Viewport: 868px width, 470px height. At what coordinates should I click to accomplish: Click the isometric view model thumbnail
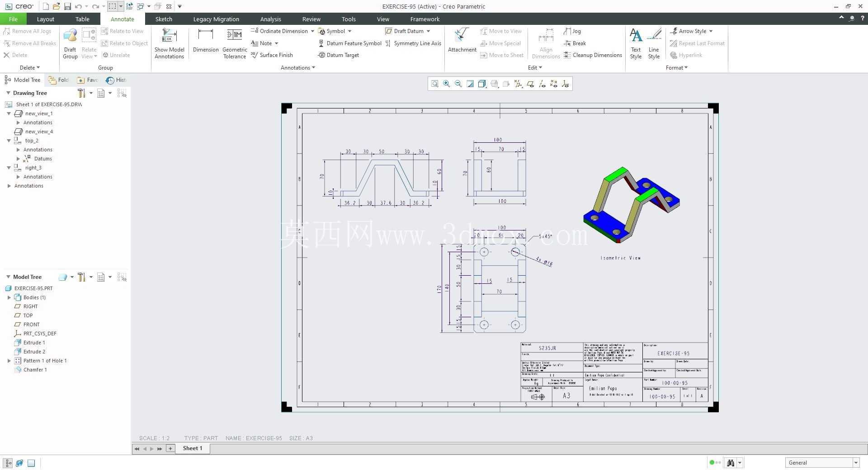[x=631, y=204]
